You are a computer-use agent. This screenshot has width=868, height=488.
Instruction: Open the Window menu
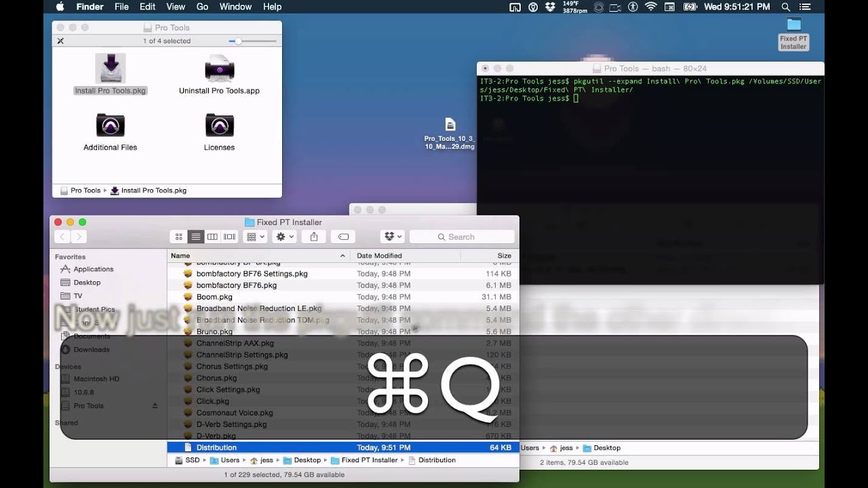235,7
